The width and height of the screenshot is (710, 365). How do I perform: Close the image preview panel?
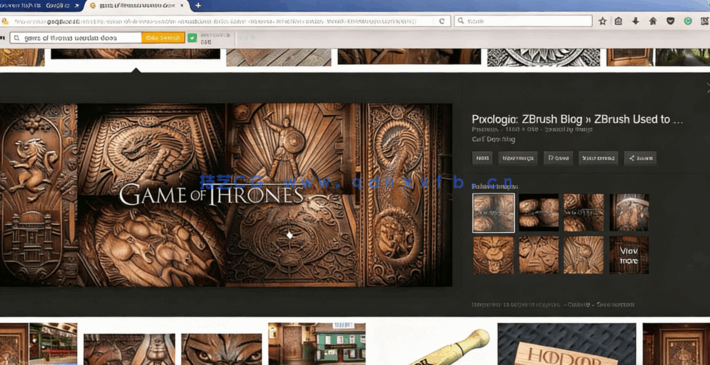pos(707,87)
